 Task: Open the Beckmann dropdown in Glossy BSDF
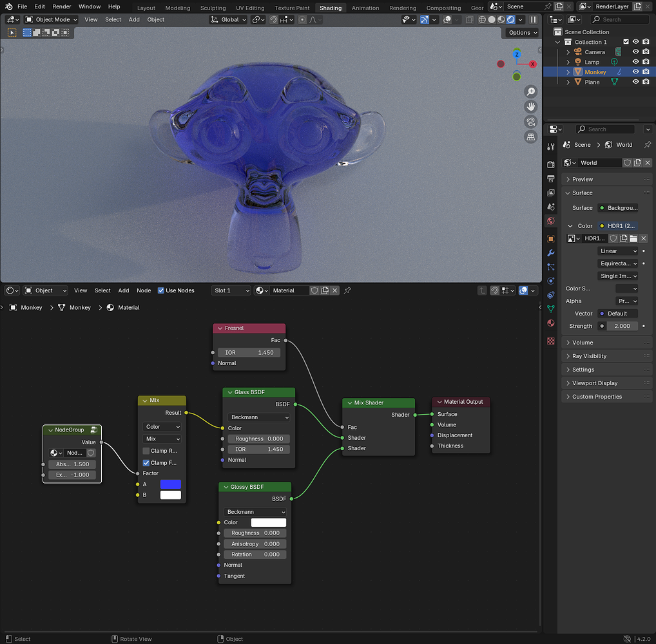click(x=255, y=512)
